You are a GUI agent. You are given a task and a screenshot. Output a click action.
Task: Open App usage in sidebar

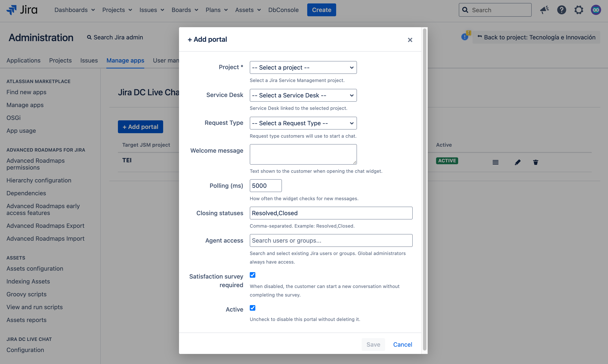pyautogui.click(x=21, y=131)
